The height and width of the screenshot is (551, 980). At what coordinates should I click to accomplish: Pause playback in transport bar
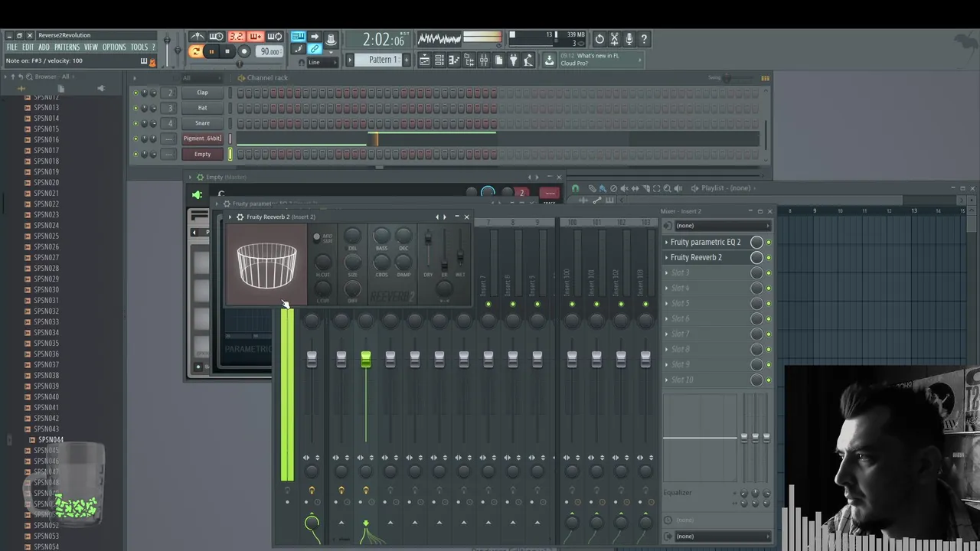pyautogui.click(x=211, y=51)
